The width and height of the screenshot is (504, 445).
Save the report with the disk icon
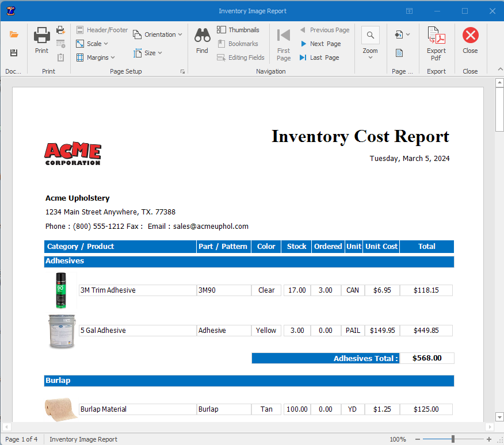(13, 53)
